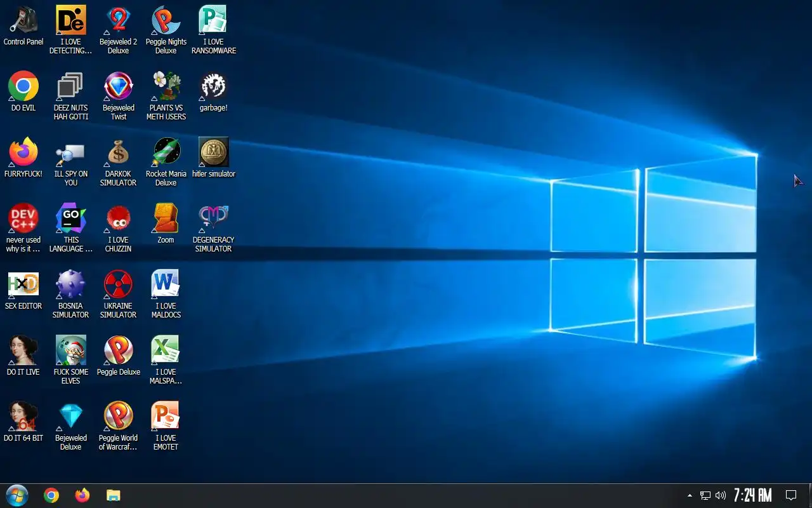Screen dimensions: 812x508
Task: Show hidden system tray icons
Action: 690,495
